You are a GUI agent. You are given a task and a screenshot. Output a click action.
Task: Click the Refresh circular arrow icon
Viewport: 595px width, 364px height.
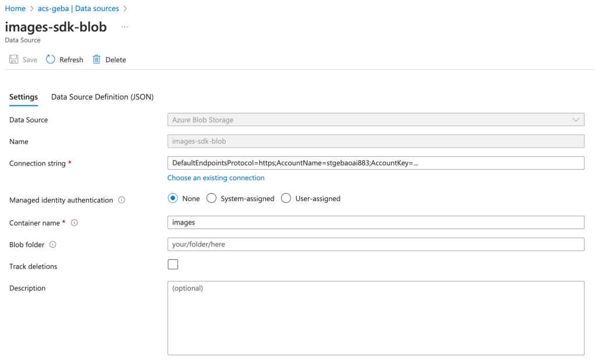(51, 60)
